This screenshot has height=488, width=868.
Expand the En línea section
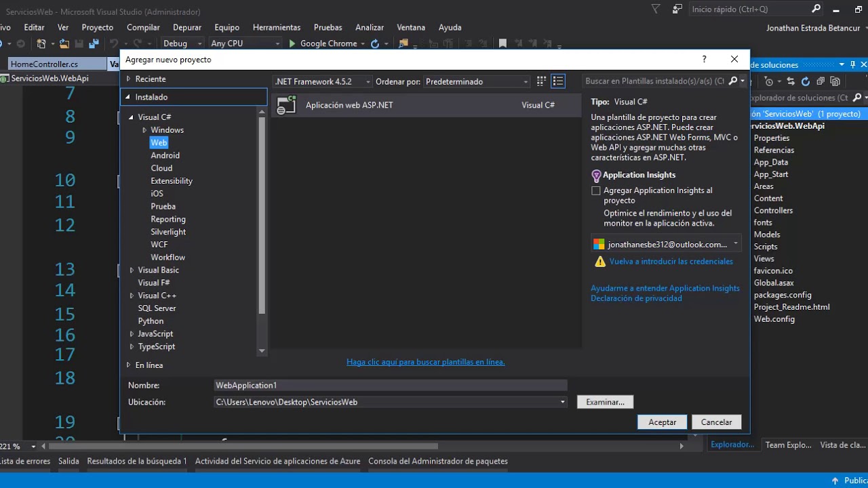[x=127, y=365]
